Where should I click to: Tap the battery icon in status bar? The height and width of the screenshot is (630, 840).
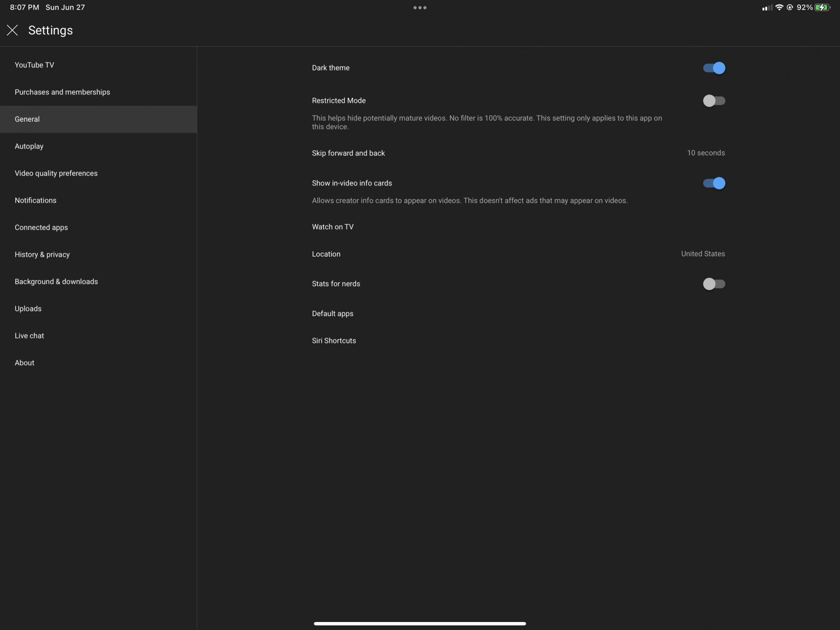click(822, 8)
